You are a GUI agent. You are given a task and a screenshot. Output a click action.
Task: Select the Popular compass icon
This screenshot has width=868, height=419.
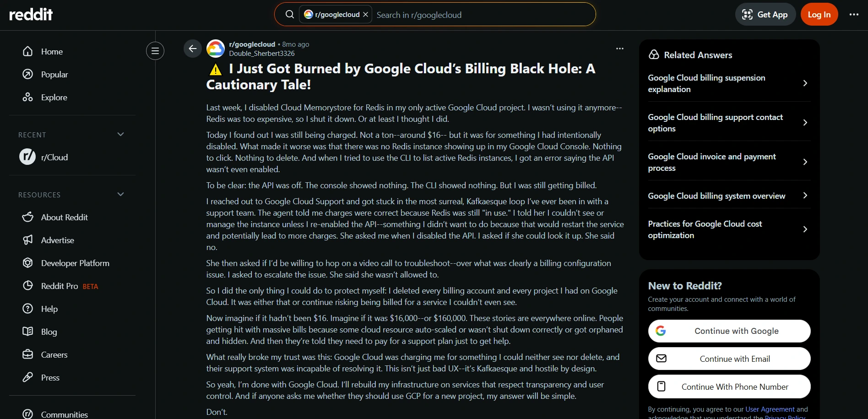pyautogui.click(x=28, y=74)
